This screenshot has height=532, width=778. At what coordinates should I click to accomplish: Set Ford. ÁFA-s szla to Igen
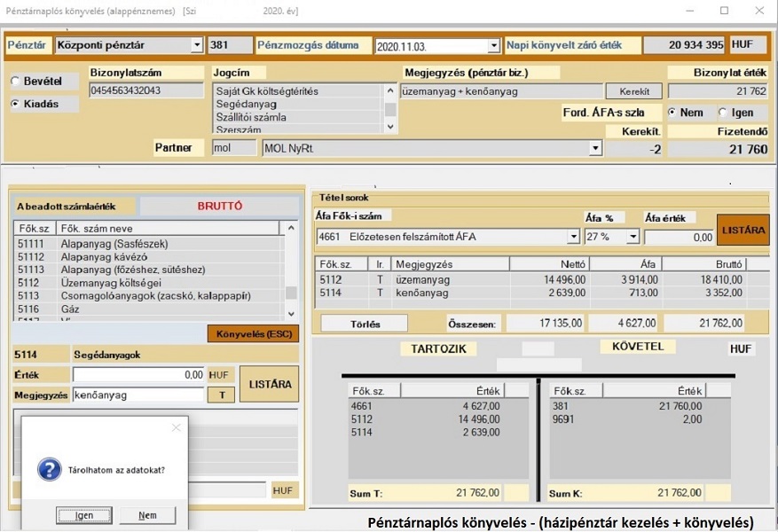(723, 113)
